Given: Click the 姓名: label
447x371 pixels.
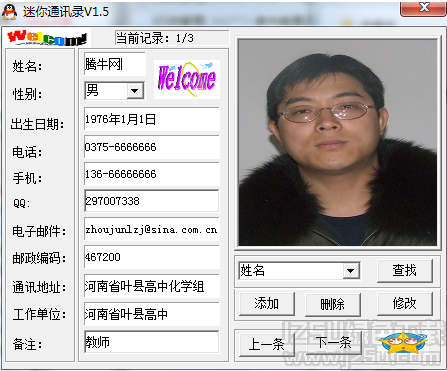Looking at the screenshot, I should point(27,66).
